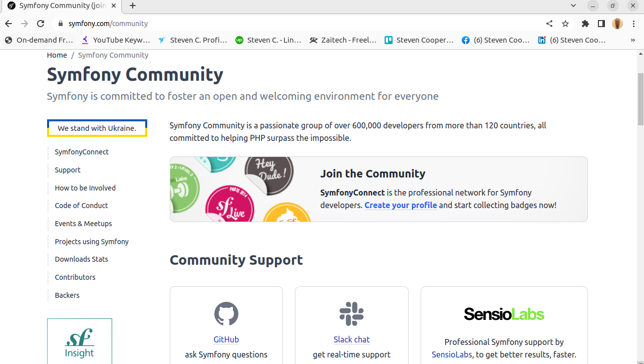Click the Slack logo icon
This screenshot has height=364, width=644.
click(x=352, y=314)
